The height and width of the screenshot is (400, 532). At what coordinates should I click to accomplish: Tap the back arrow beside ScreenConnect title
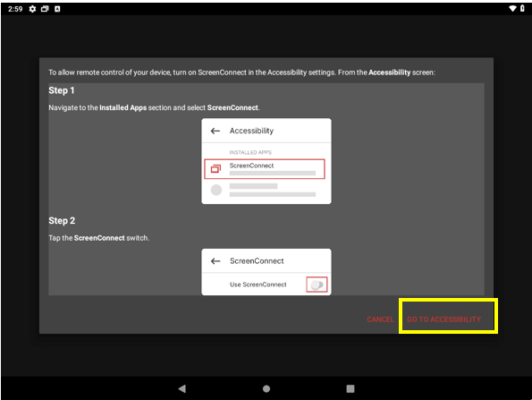(215, 261)
